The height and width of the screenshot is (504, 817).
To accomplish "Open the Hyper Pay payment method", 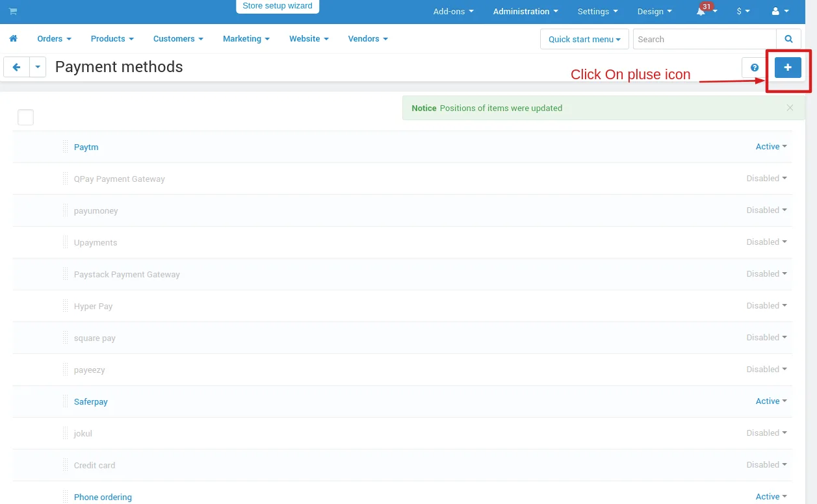I will (x=93, y=307).
